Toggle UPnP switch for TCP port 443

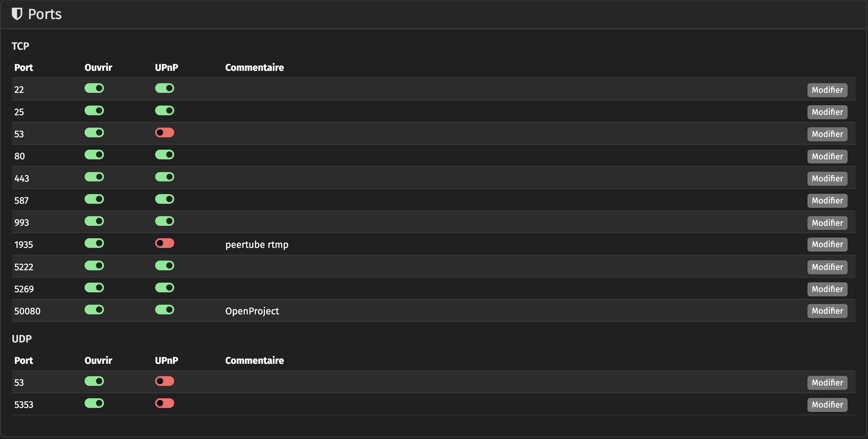point(165,177)
